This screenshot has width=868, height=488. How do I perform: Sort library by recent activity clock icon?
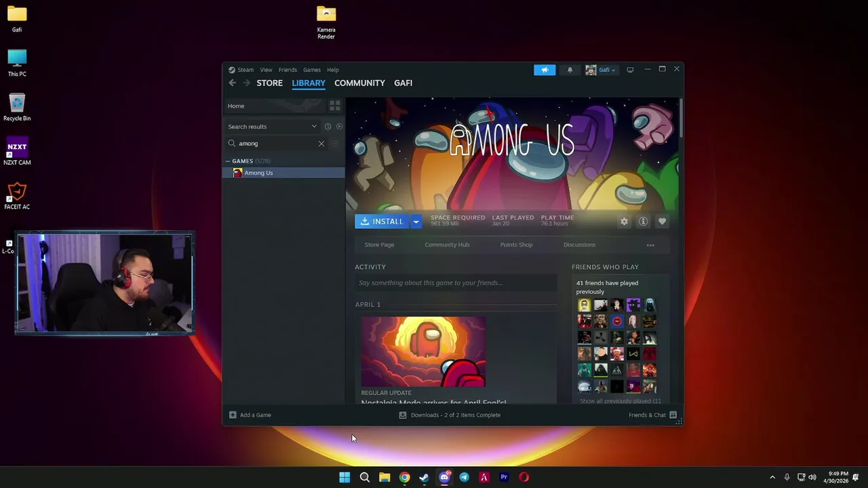pyautogui.click(x=328, y=127)
